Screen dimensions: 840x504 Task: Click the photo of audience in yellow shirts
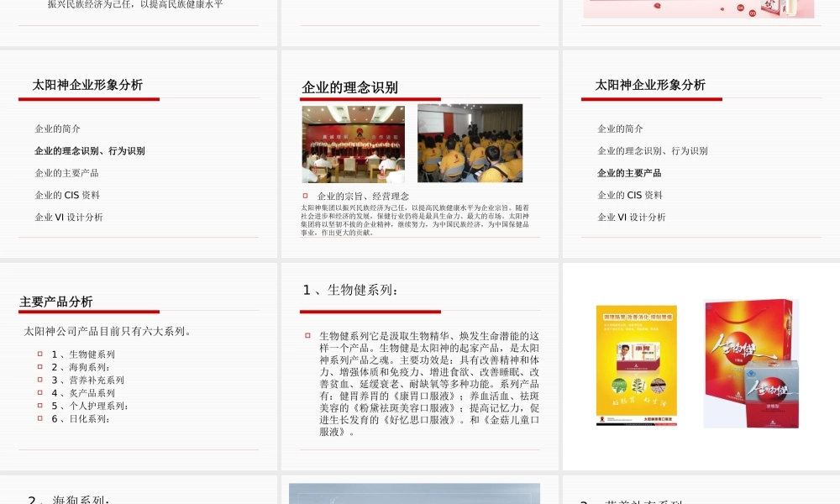pyautogui.click(x=470, y=143)
